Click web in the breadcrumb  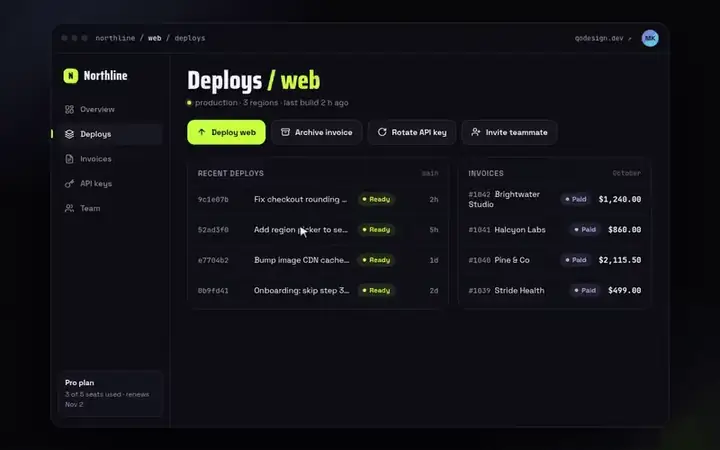pyautogui.click(x=155, y=38)
